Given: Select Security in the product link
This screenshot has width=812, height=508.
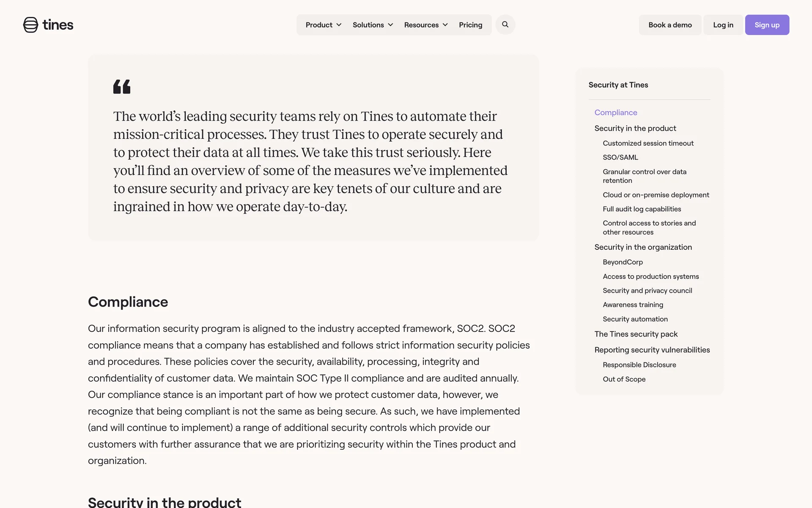Looking at the screenshot, I should [x=635, y=128].
